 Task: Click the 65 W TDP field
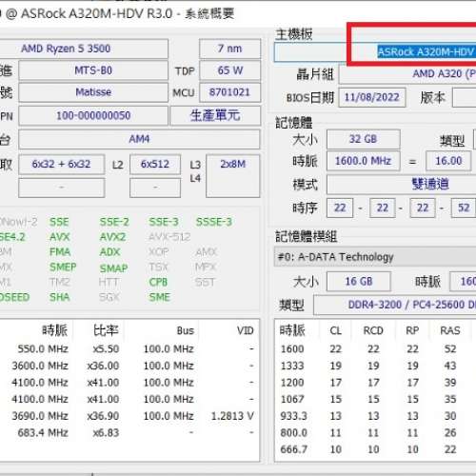pos(229,70)
